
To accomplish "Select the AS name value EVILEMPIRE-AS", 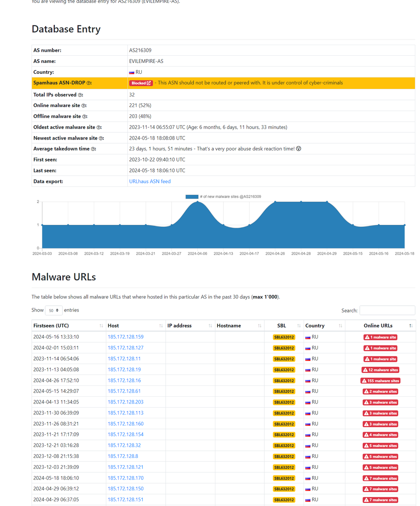I will pyautogui.click(x=146, y=61).
